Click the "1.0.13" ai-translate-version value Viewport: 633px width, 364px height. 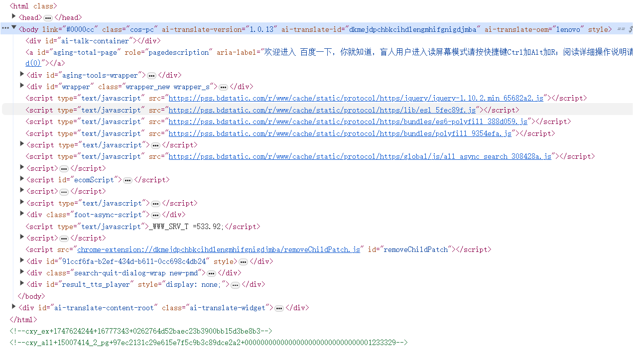pyautogui.click(x=260, y=29)
